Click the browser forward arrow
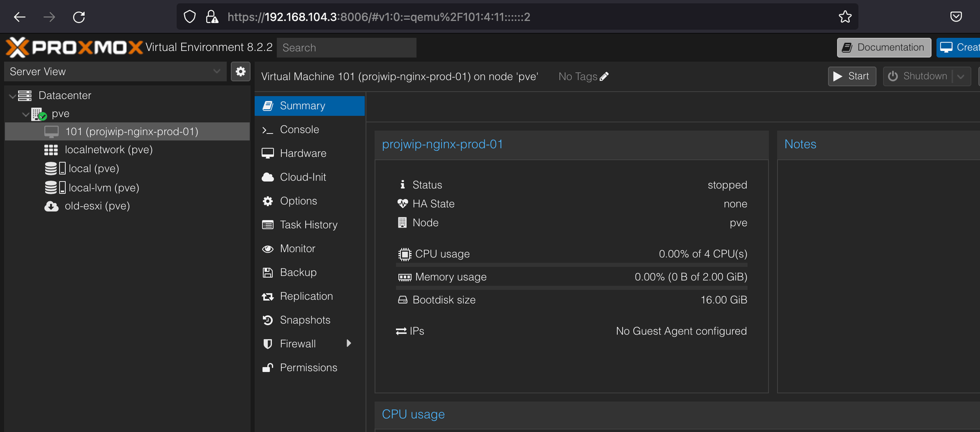 (x=49, y=17)
